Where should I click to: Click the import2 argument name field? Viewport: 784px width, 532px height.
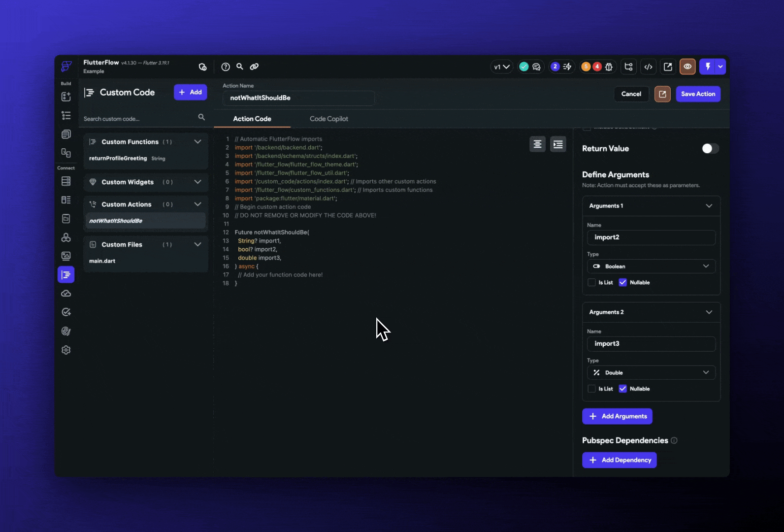(x=651, y=237)
